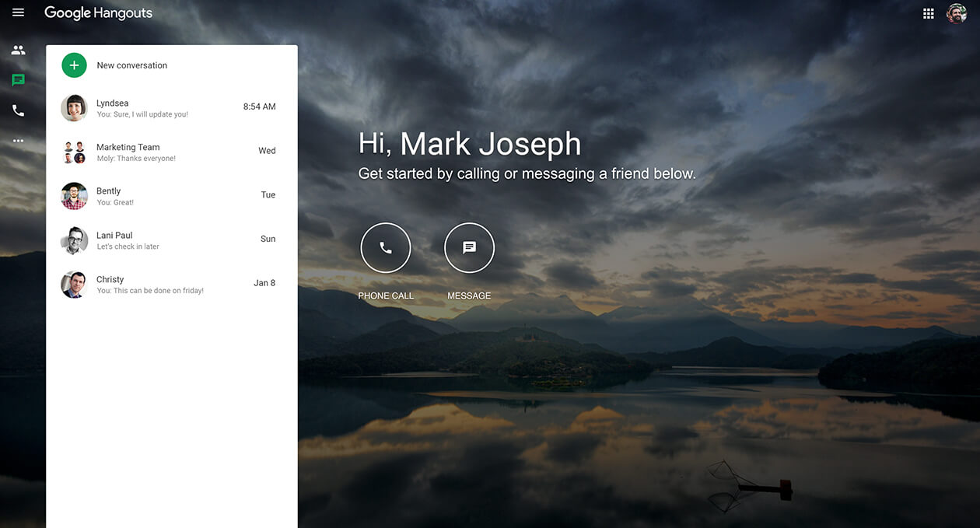
Task: Click Lani Paul's profile picture
Action: 74,240
